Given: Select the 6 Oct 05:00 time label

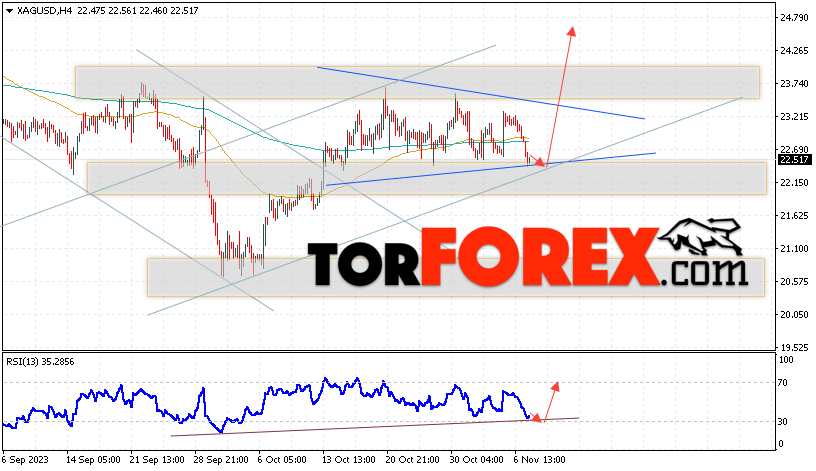Looking at the screenshot, I should [x=283, y=460].
